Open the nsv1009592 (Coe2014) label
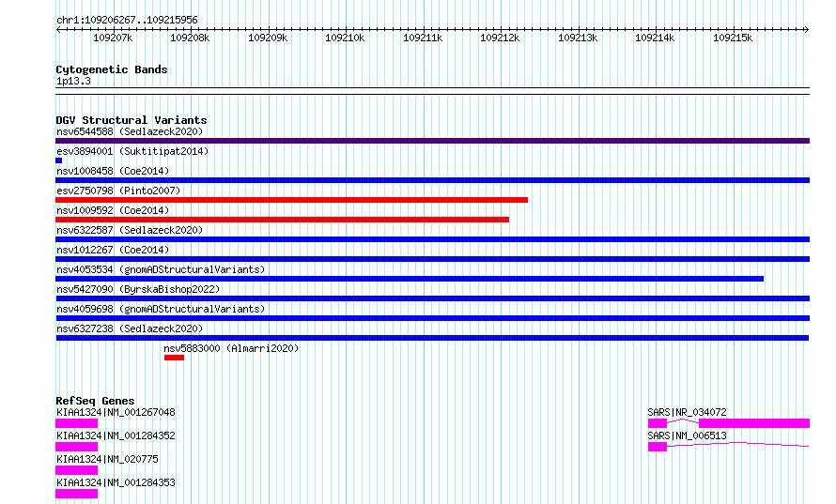Image resolution: width=836 pixels, height=504 pixels. point(113,210)
